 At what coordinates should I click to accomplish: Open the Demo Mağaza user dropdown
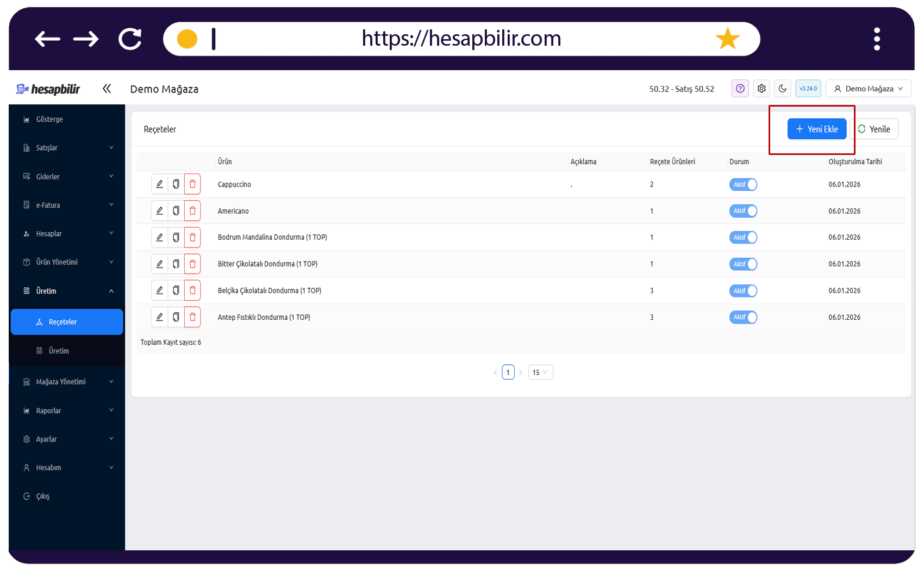[868, 89]
